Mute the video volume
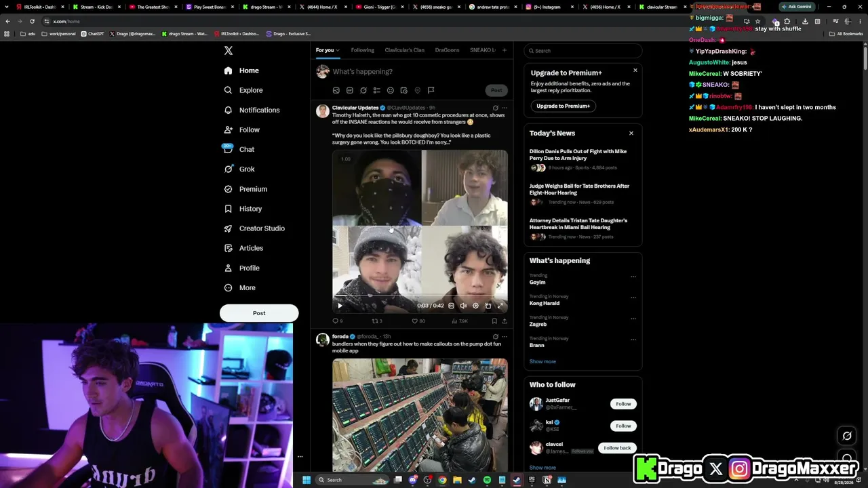The height and width of the screenshot is (488, 868). pyautogui.click(x=463, y=306)
